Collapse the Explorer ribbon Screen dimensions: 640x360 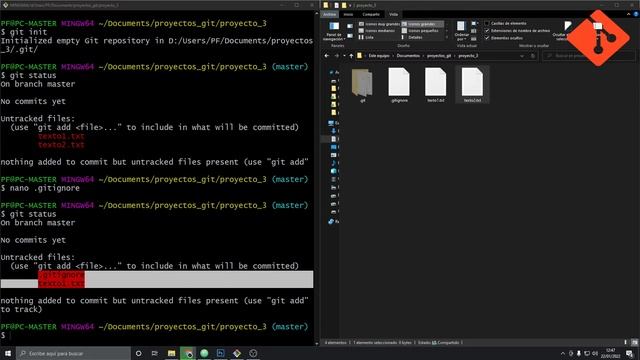pyautogui.click(x=629, y=14)
